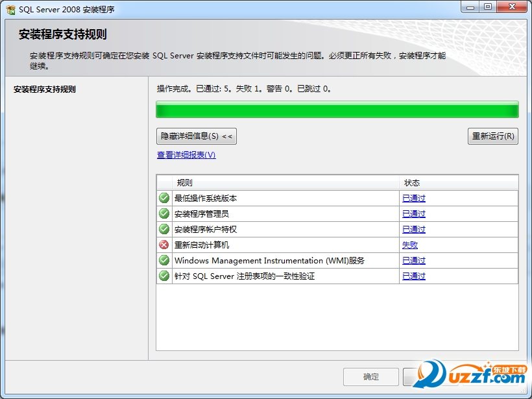532x399 pixels.
Task: Click the green progress bar
Action: point(337,110)
